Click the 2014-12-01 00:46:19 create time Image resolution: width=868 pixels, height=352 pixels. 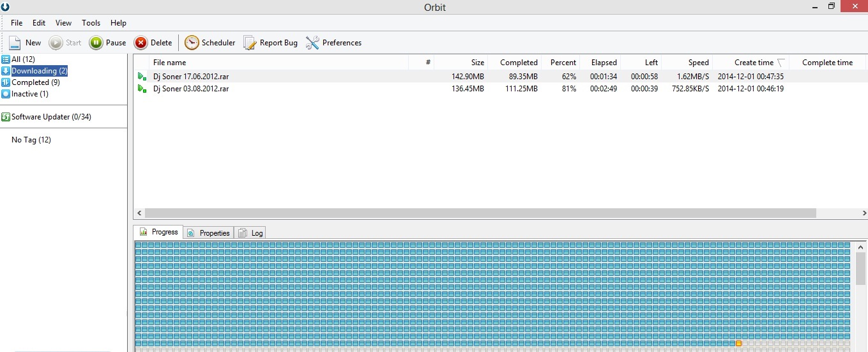[750, 89]
